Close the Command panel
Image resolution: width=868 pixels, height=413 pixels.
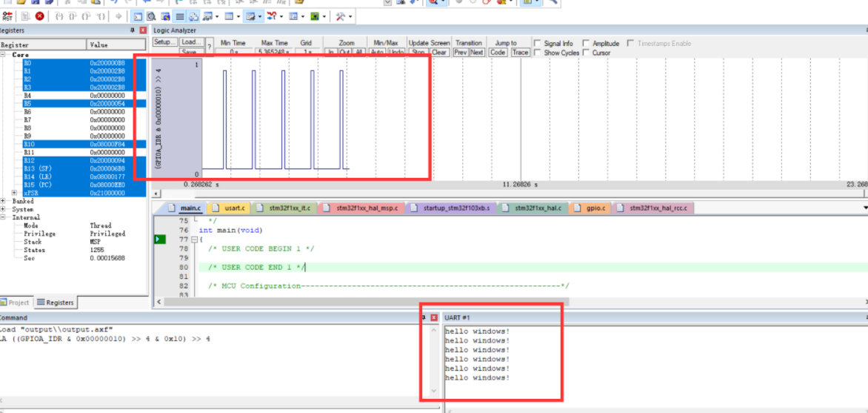(433, 317)
